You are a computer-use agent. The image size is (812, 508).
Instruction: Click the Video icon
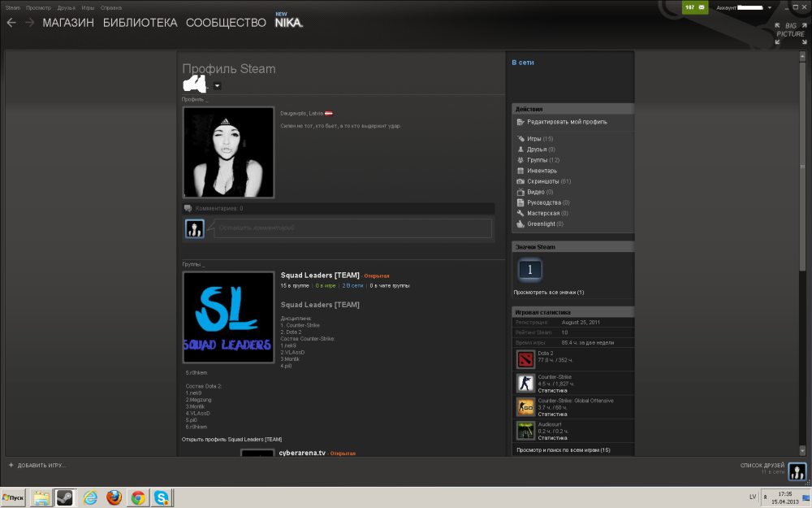pyautogui.click(x=520, y=192)
